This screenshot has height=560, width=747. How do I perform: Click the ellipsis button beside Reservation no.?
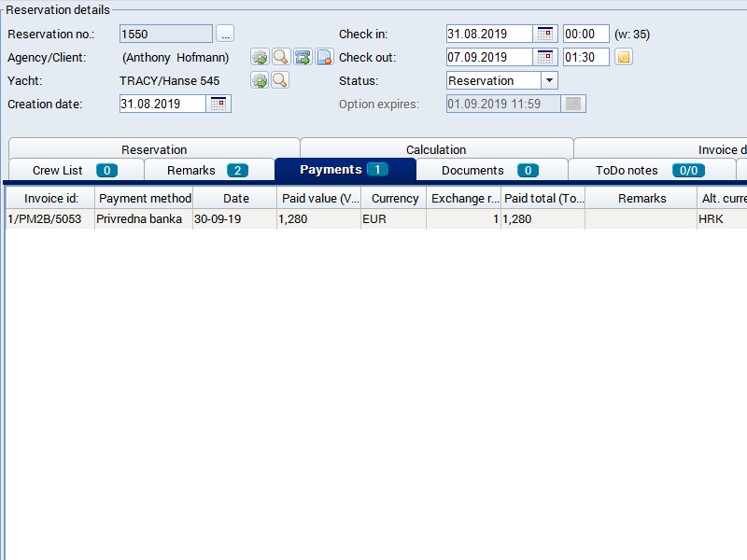point(225,35)
